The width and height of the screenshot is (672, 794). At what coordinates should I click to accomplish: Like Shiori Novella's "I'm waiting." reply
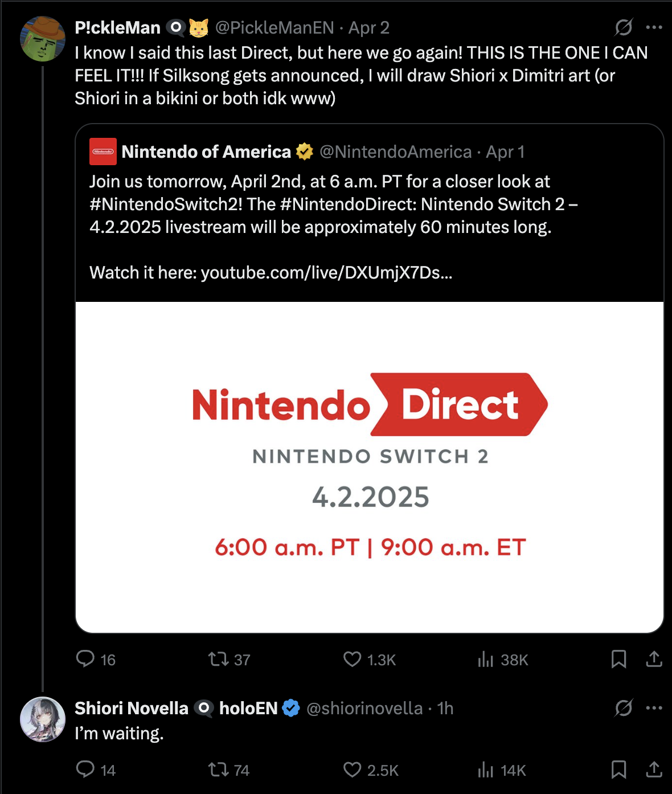coord(353,770)
